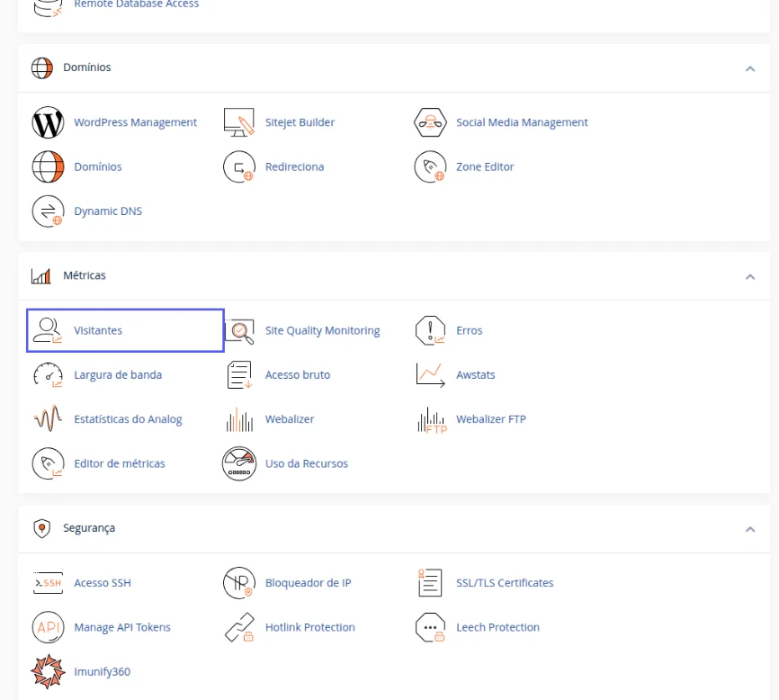Click the Hotlink Protection chain icon
The image size is (779, 700).
point(239,627)
